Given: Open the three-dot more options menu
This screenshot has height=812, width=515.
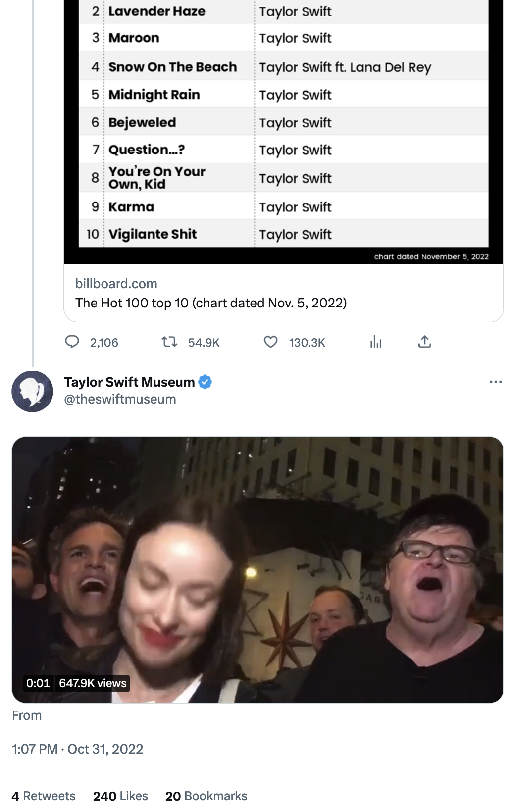Looking at the screenshot, I should click(x=495, y=382).
